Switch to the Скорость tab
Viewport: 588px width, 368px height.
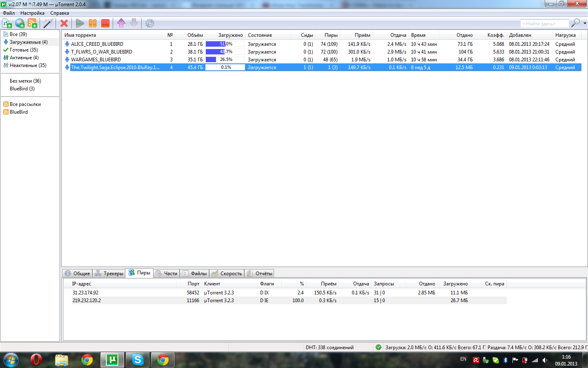point(227,274)
